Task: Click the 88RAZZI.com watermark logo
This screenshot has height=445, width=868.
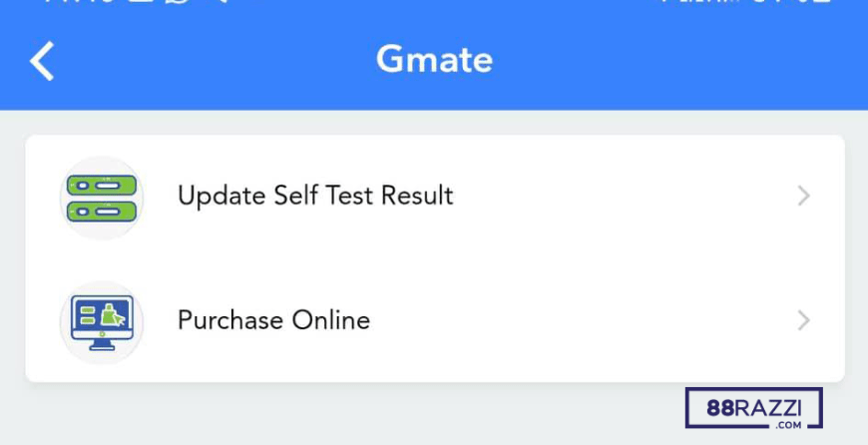Action: click(754, 408)
